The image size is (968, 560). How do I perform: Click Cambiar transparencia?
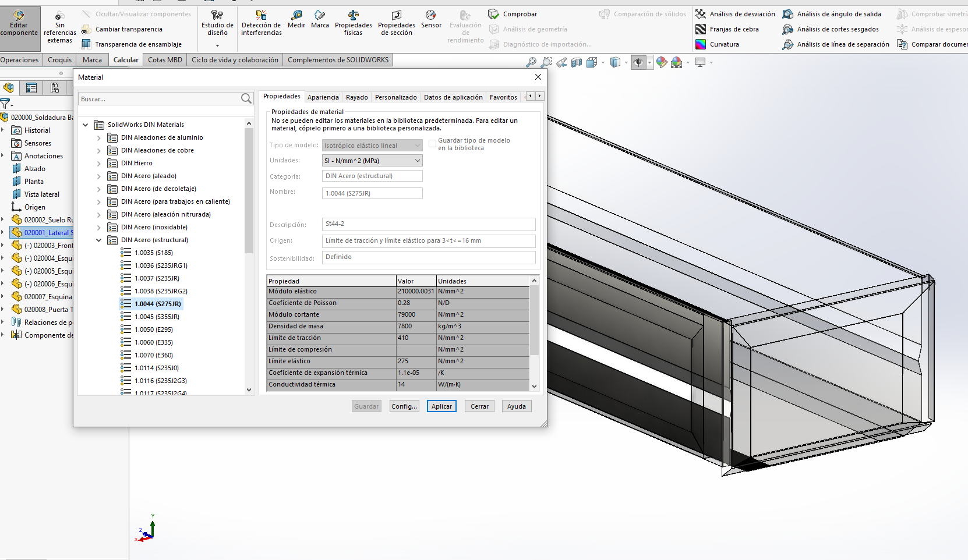122,29
